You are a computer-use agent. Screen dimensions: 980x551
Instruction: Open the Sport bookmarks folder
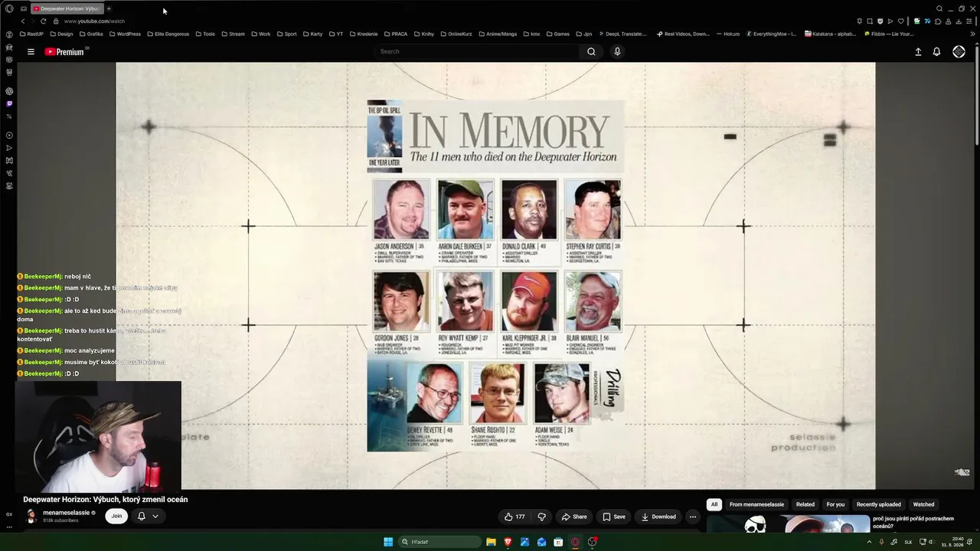click(x=287, y=34)
